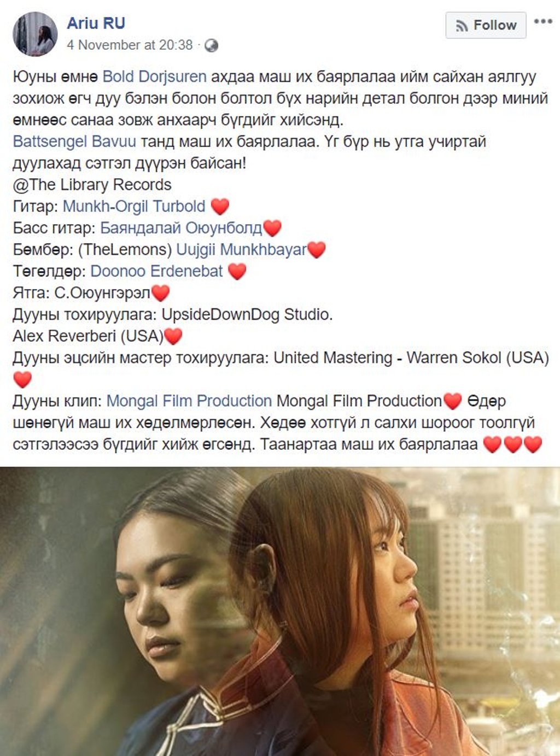Image resolution: width=560 pixels, height=756 pixels.
Task: Open the attached music video poster image
Action: point(280,611)
